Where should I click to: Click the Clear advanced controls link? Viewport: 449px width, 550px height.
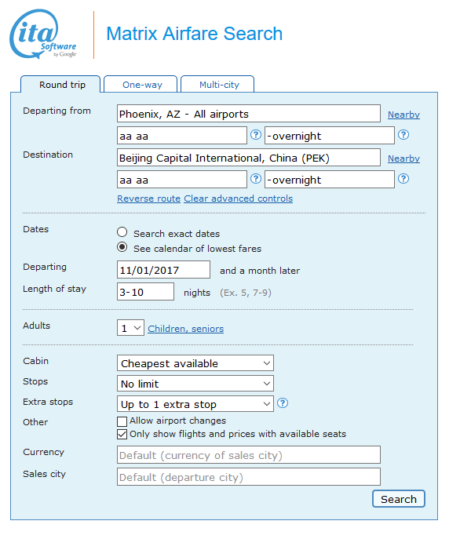pos(238,199)
